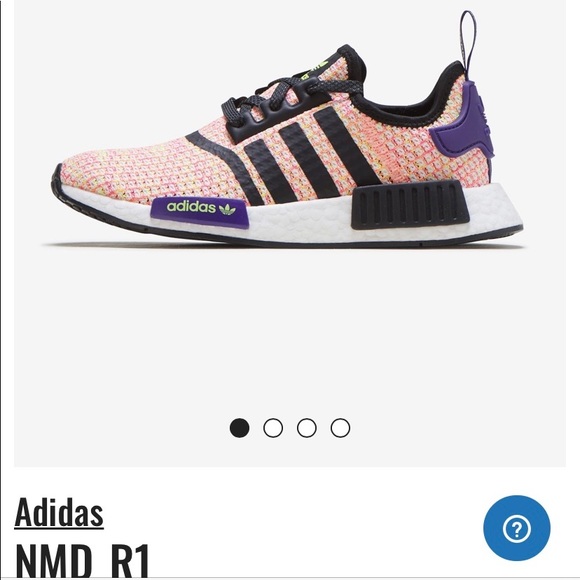Tap the purple adidas trefoil logo badge
This screenshot has height=580, width=580.
tap(200, 212)
